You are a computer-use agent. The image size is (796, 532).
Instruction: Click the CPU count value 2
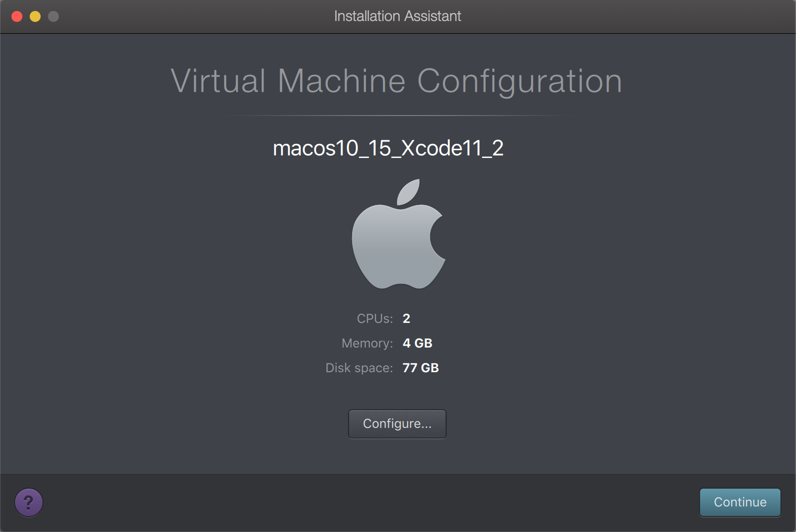click(406, 318)
